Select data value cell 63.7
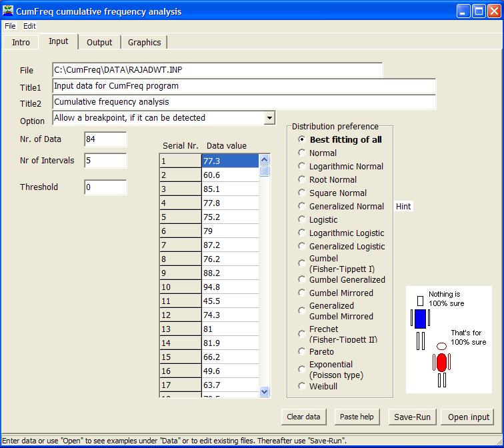The width and height of the screenshot is (504, 448). click(x=230, y=385)
